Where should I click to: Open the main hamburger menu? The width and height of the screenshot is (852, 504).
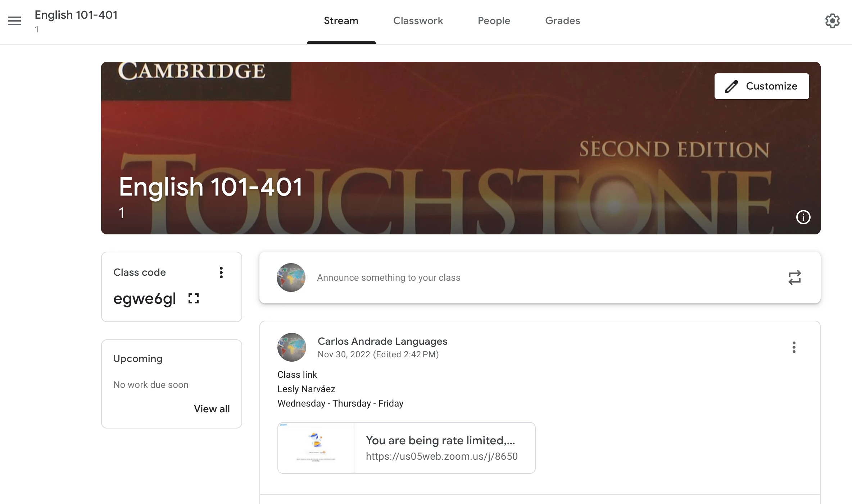click(14, 21)
